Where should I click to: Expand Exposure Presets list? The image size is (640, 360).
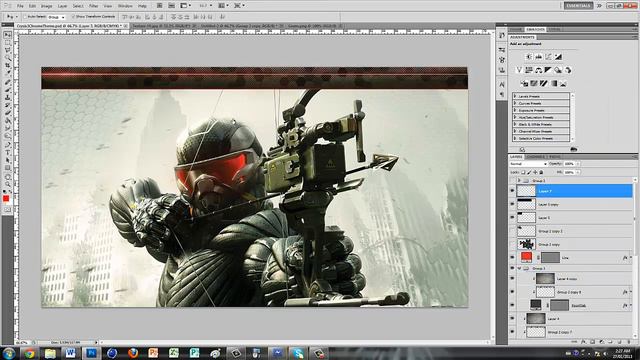point(516,110)
